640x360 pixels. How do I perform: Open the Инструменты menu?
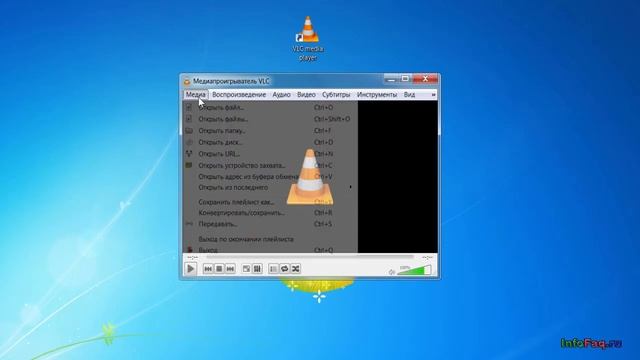tap(377, 94)
